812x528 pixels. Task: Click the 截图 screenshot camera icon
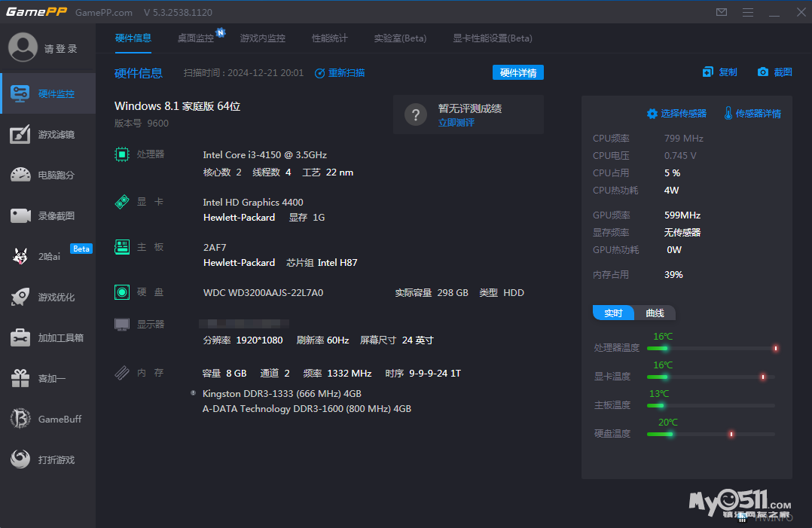click(763, 72)
